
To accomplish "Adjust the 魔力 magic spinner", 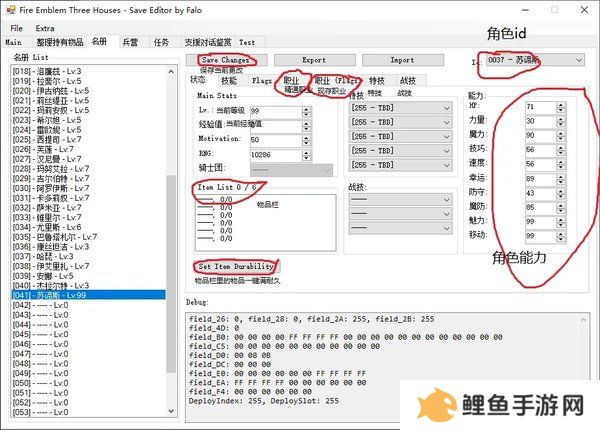I will pyautogui.click(x=561, y=135).
